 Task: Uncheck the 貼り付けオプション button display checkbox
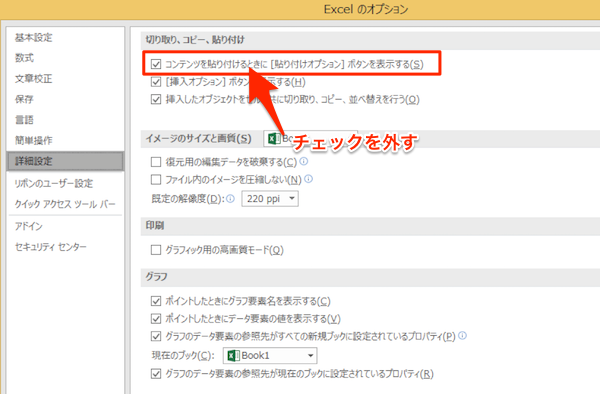[x=156, y=64]
